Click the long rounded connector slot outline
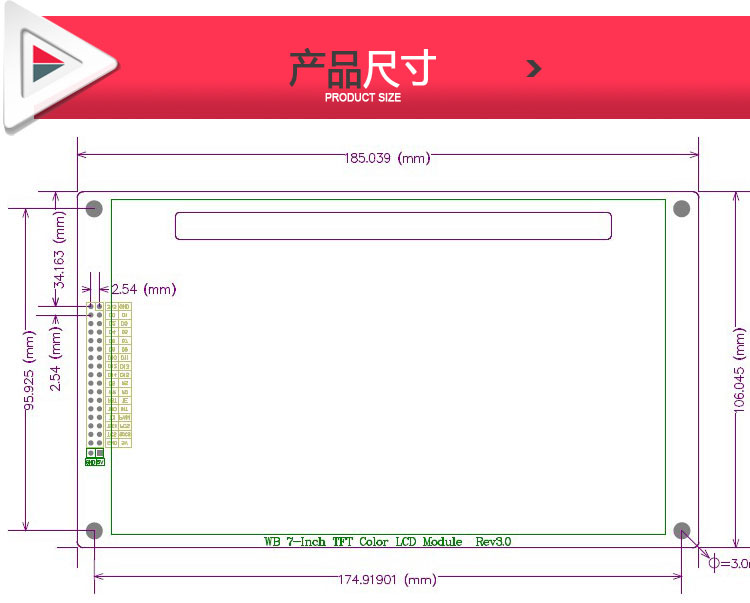 393,226
